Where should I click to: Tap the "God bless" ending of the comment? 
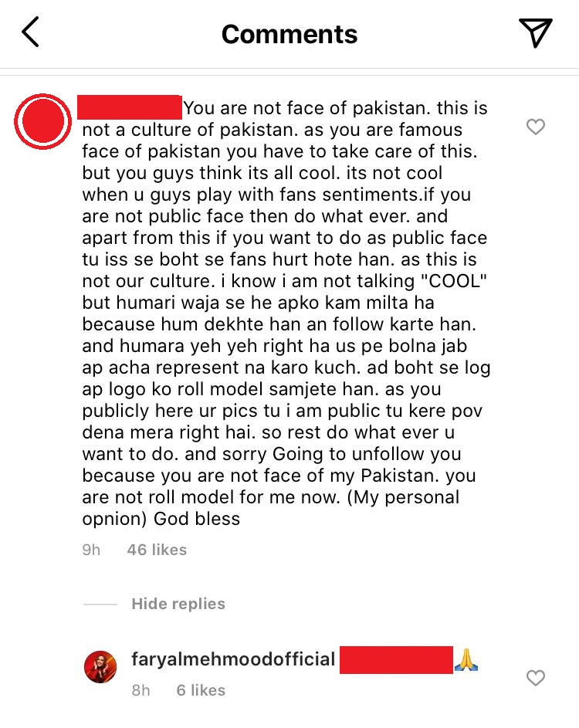197,519
